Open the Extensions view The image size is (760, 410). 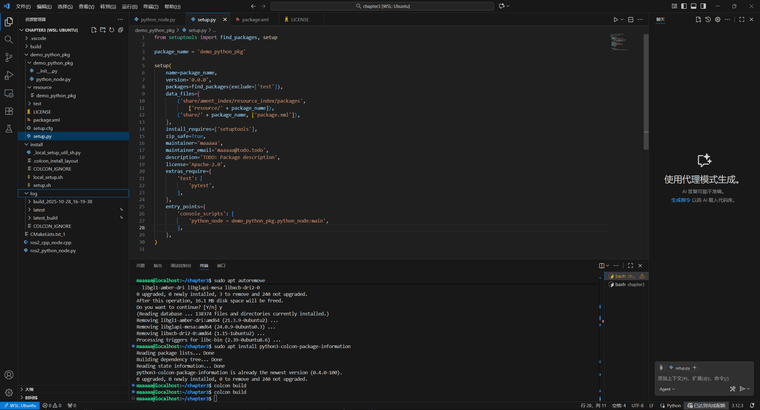[9, 111]
